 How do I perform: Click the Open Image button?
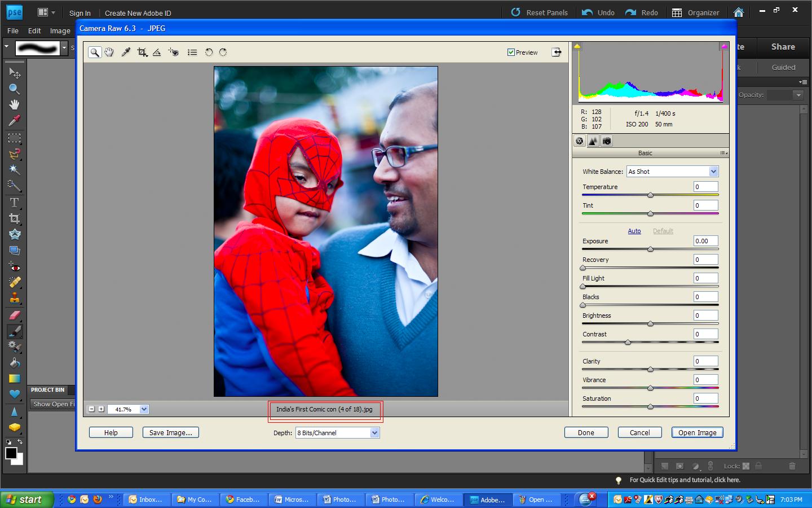(x=698, y=433)
